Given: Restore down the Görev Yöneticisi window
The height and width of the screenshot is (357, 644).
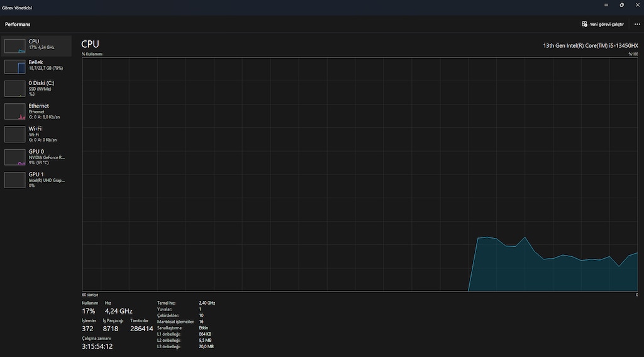Looking at the screenshot, I should (621, 5).
